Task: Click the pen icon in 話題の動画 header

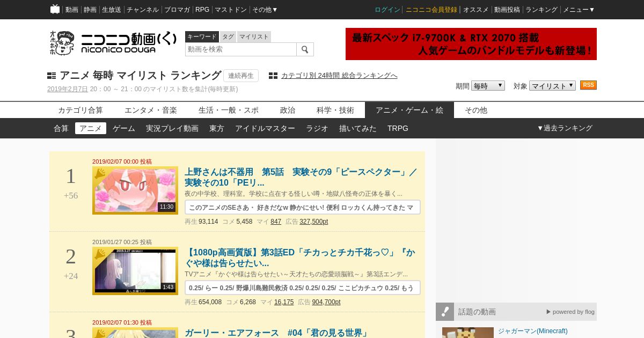Action: click(445, 312)
